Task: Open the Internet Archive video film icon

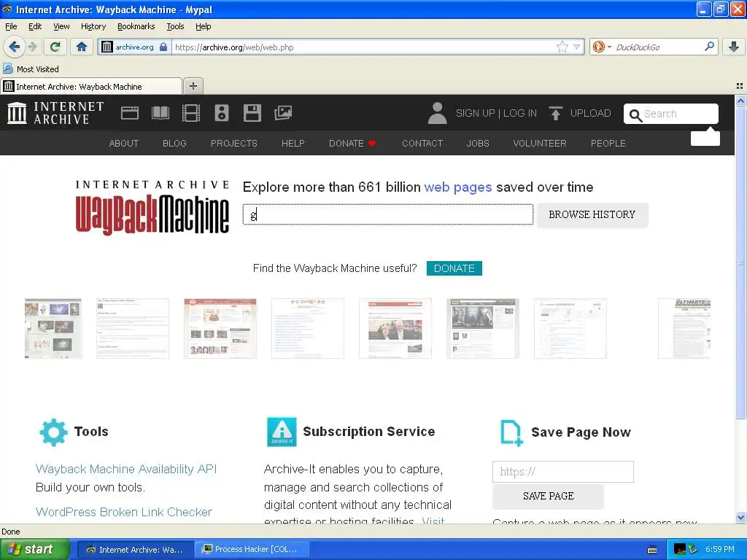Action: (x=191, y=113)
